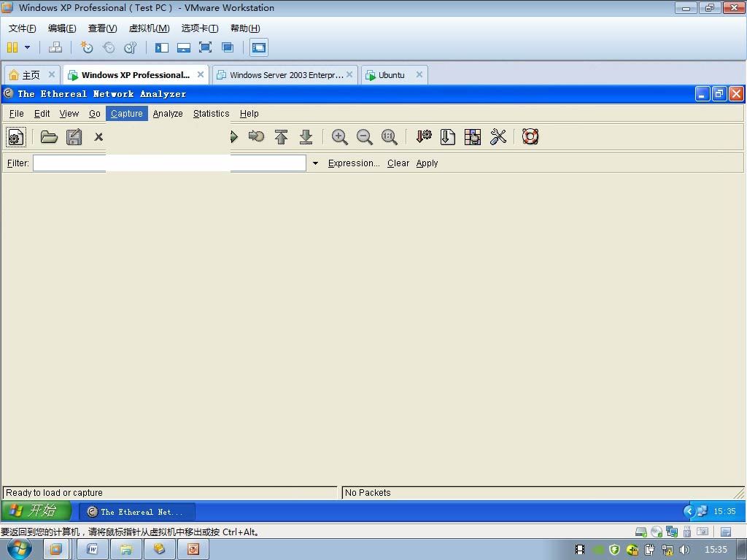
Task: Select The Ethereal Net... taskbar button
Action: tap(136, 512)
